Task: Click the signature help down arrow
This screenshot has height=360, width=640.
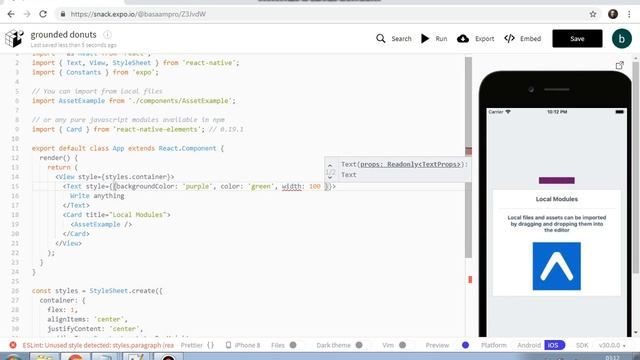Action: click(330, 178)
